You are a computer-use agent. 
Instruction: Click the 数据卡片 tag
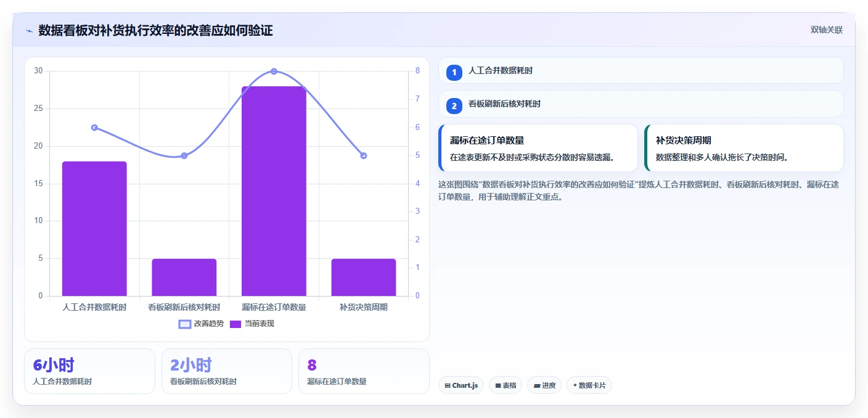[589, 385]
